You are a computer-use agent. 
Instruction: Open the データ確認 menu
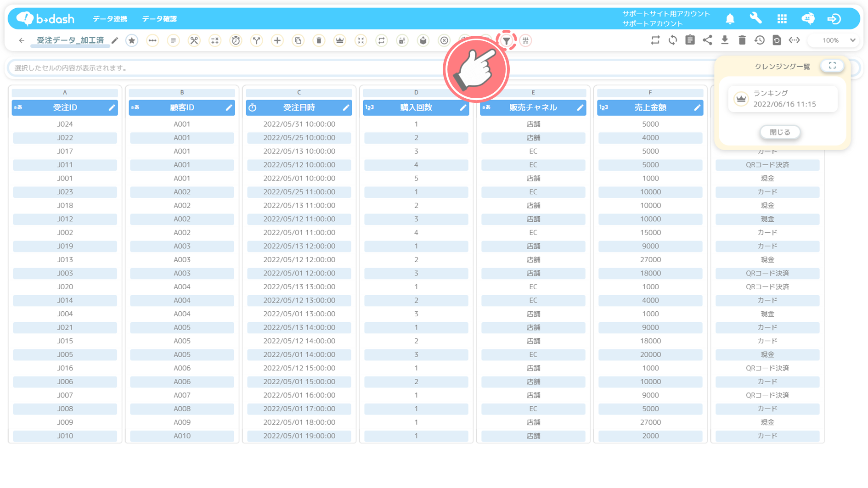(x=159, y=19)
